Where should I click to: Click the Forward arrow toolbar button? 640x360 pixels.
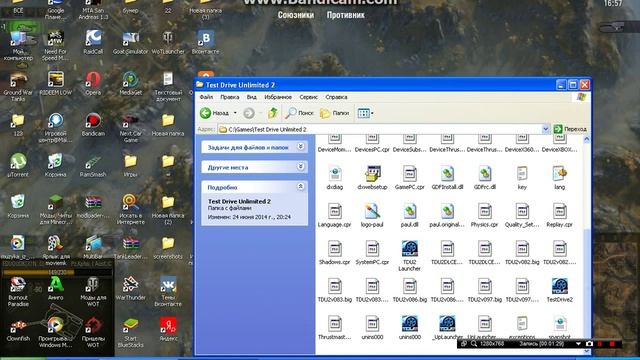point(249,113)
